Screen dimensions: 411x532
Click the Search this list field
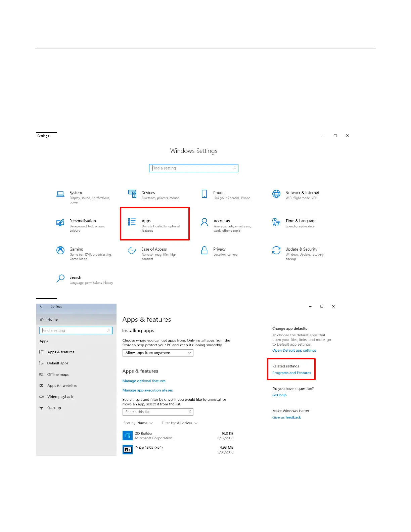click(158, 412)
